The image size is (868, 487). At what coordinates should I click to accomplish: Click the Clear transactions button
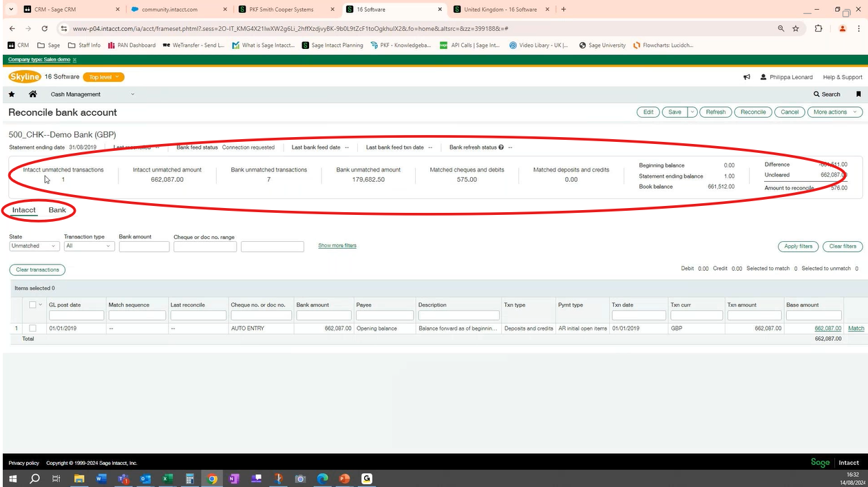coord(37,270)
